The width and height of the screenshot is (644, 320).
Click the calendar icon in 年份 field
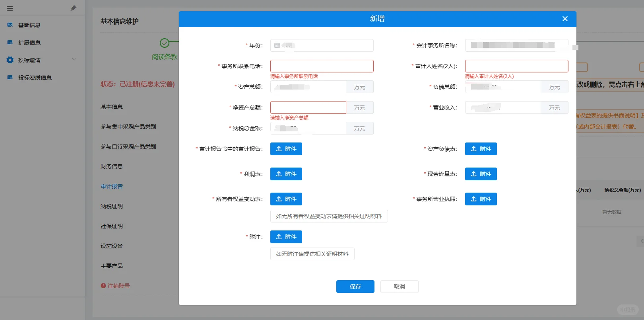pyautogui.click(x=277, y=45)
